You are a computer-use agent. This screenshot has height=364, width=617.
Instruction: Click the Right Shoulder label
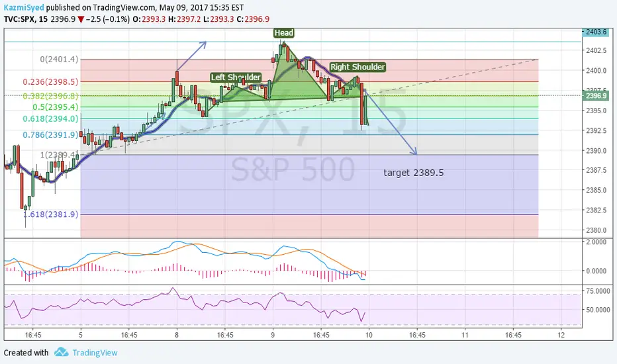click(x=357, y=67)
